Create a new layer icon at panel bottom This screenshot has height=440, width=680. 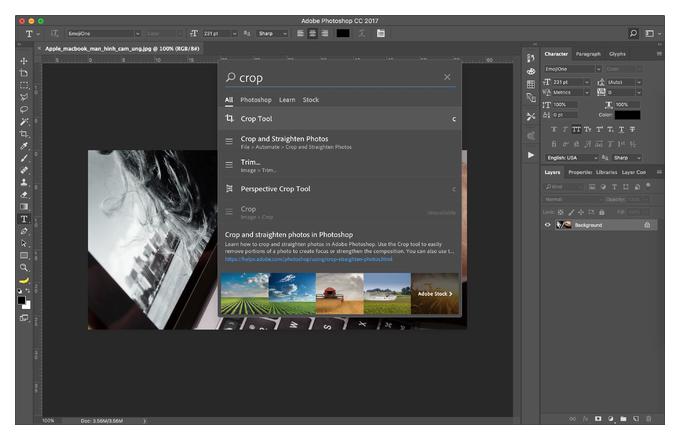636,419
